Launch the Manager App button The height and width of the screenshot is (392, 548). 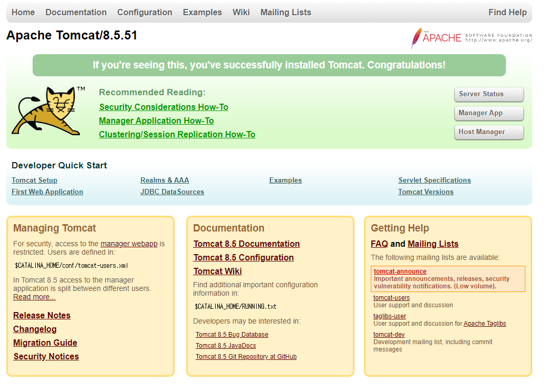(x=489, y=113)
